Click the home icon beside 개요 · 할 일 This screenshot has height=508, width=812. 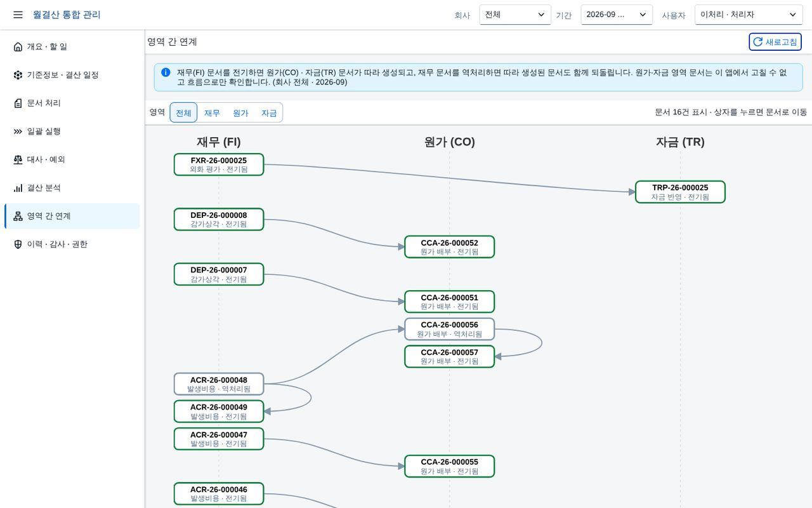[18, 47]
